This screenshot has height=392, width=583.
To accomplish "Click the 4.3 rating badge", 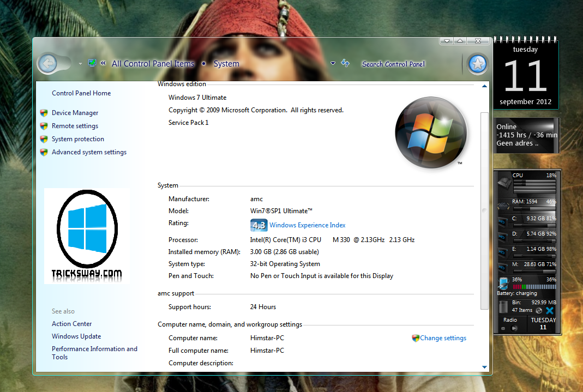I will click(259, 225).
